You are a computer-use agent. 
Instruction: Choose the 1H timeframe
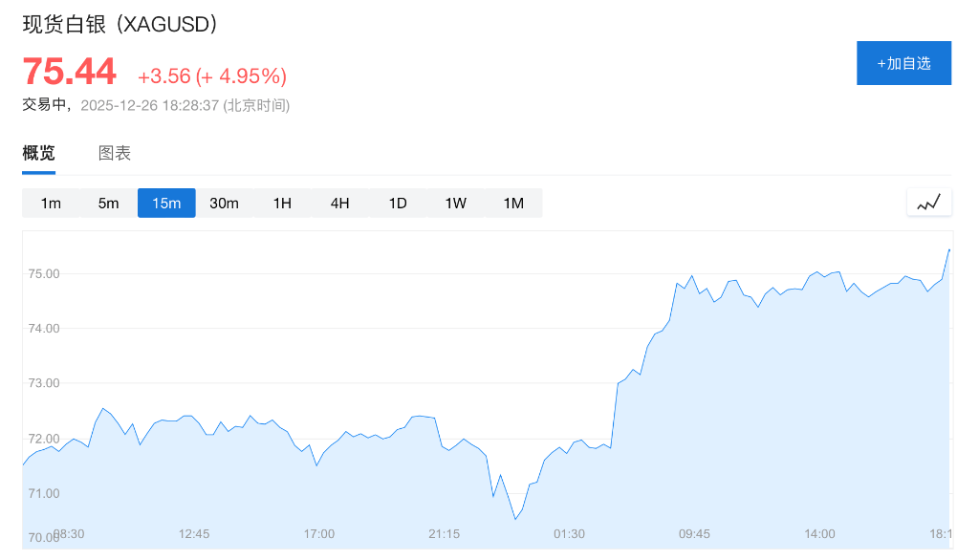tap(282, 203)
